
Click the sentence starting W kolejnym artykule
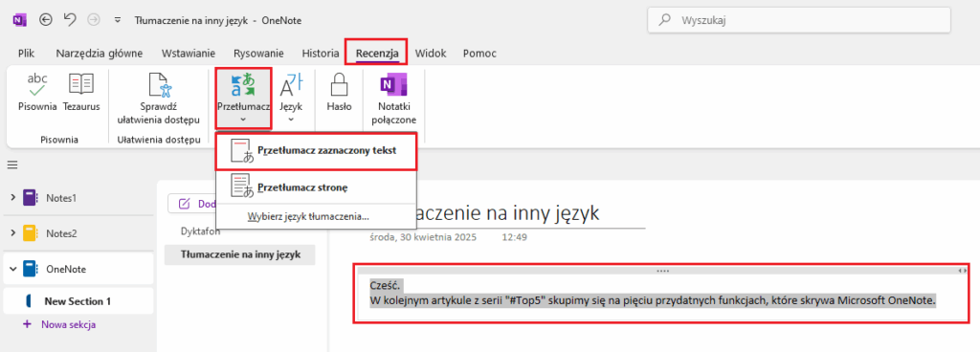click(653, 300)
